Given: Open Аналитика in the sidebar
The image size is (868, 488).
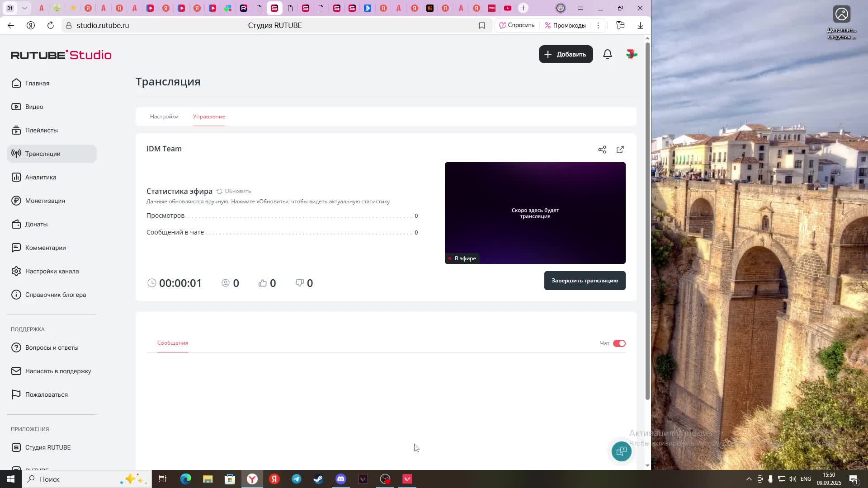Looking at the screenshot, I should (x=41, y=177).
